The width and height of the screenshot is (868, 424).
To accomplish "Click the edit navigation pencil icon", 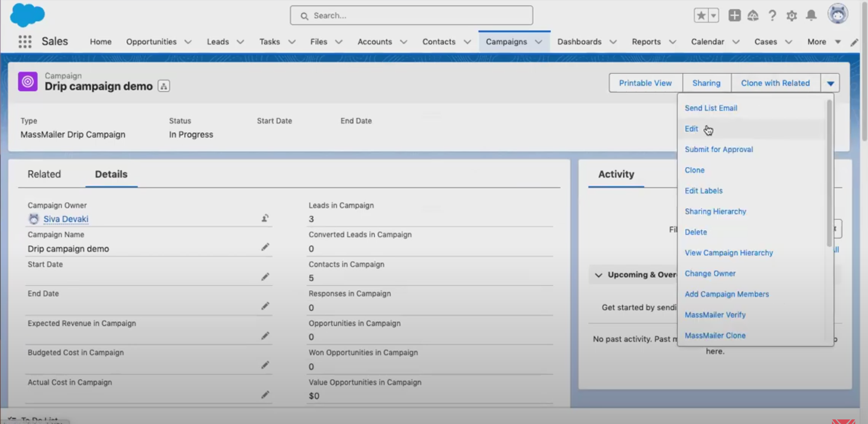I will (x=854, y=42).
